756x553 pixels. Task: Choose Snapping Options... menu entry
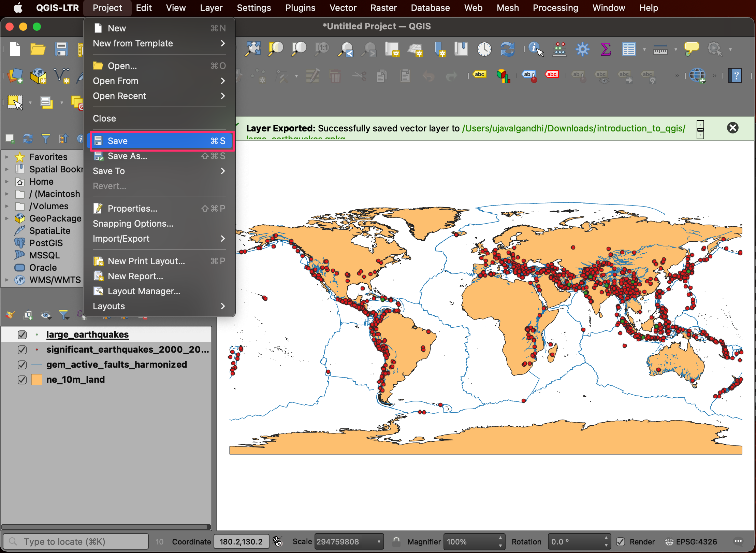(x=159, y=224)
